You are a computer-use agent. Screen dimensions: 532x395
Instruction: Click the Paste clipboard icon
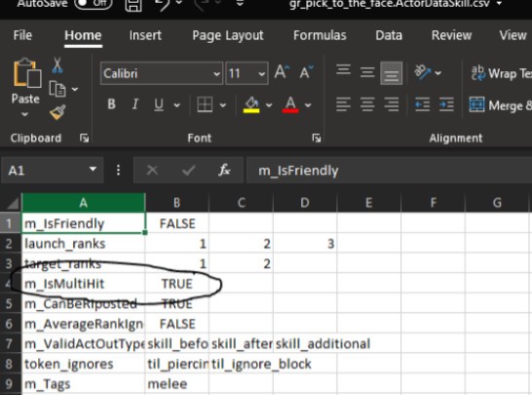tap(27, 73)
